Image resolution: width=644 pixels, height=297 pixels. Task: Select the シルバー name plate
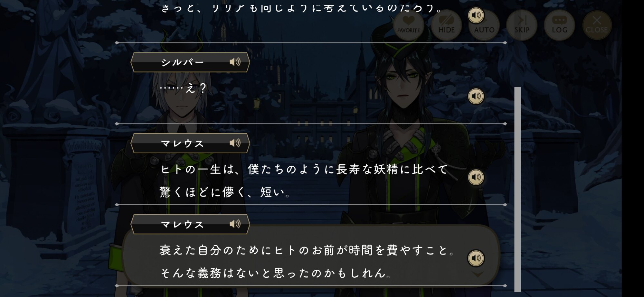click(x=190, y=62)
